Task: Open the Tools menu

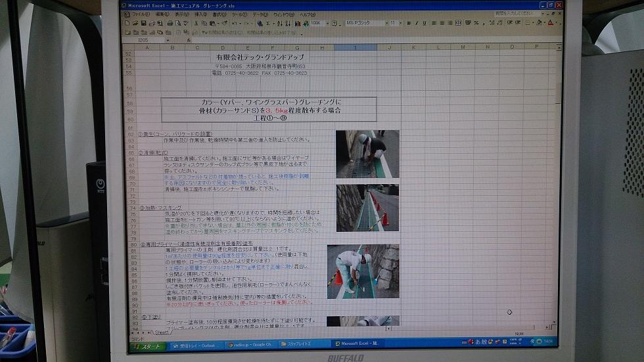Action: coord(239,14)
